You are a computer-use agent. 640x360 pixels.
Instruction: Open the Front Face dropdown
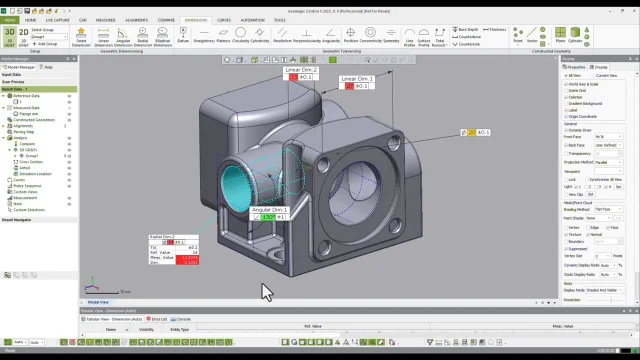pyautogui.click(x=608, y=137)
